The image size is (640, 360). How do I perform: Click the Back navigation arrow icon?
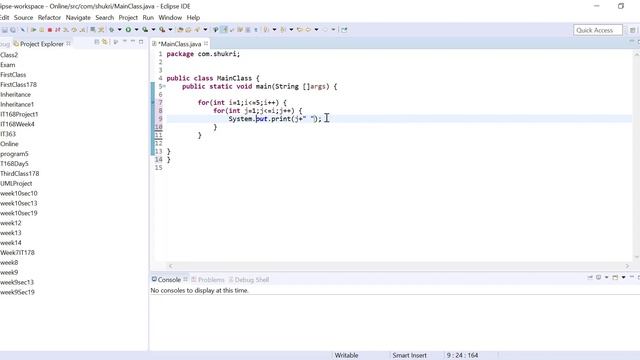click(308, 30)
